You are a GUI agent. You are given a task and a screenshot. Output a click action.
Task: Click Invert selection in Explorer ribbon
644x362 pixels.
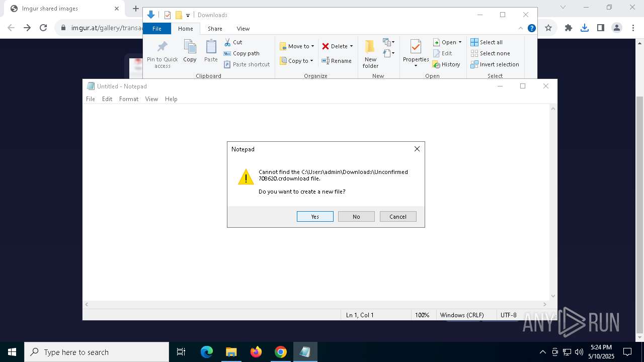click(495, 64)
